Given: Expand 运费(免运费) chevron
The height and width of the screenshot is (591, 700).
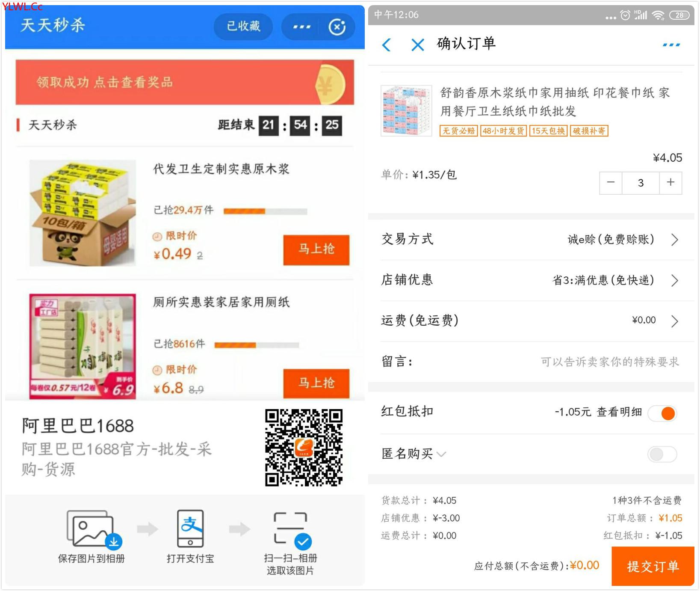Looking at the screenshot, I should pos(675,321).
